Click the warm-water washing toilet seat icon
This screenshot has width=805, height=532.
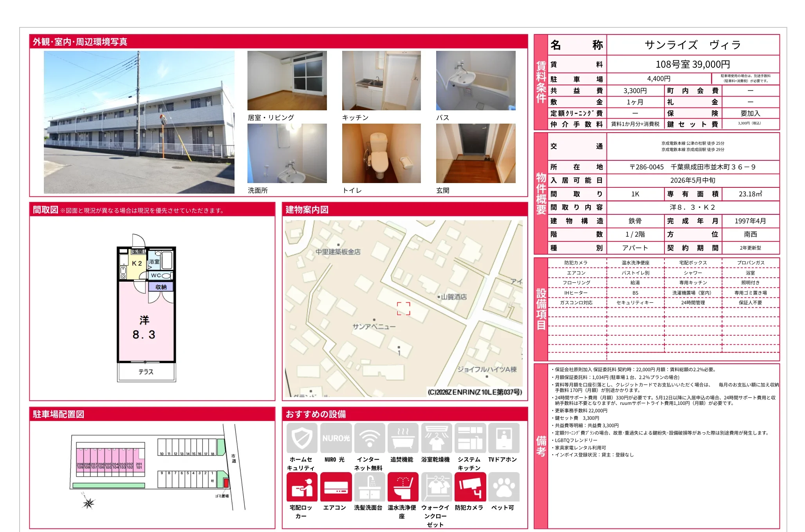click(403, 487)
